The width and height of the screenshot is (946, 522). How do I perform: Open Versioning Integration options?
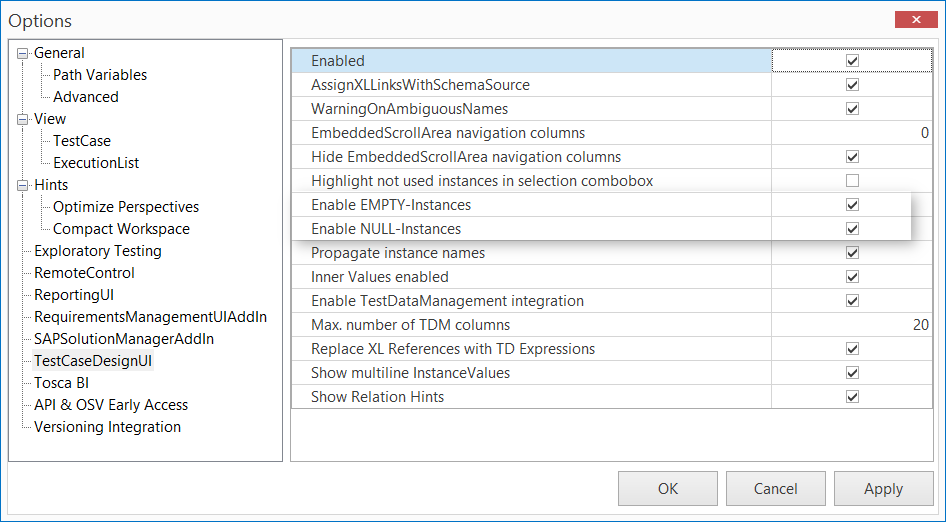tap(108, 427)
